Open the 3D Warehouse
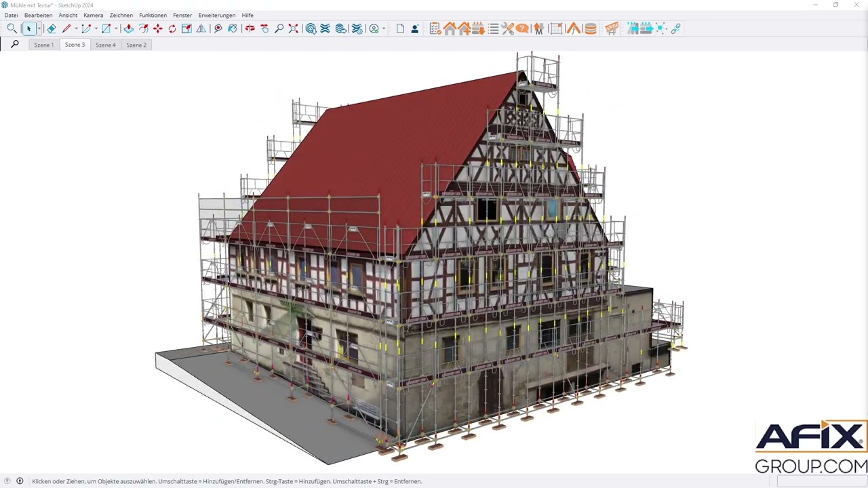Image resolution: width=868 pixels, height=488 pixels. point(311,28)
